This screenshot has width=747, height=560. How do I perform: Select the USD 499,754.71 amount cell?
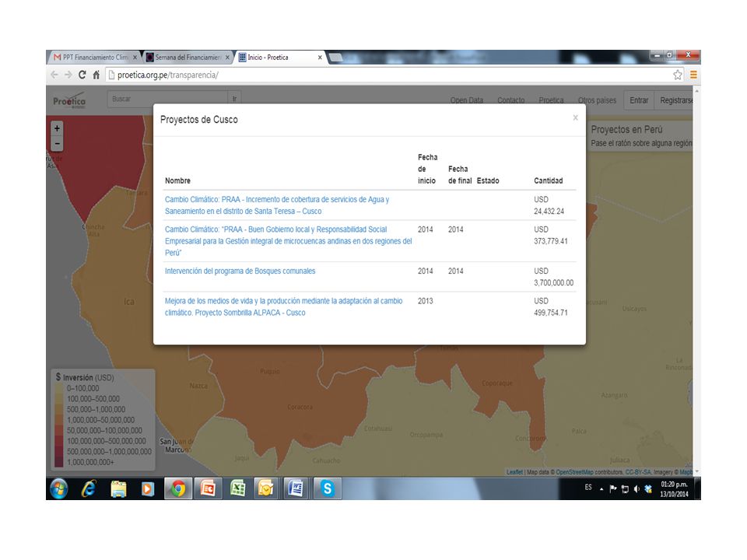pos(551,306)
